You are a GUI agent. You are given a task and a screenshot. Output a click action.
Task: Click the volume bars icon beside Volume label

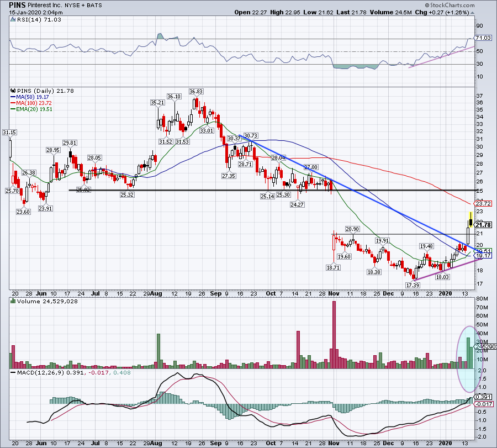click(x=13, y=301)
